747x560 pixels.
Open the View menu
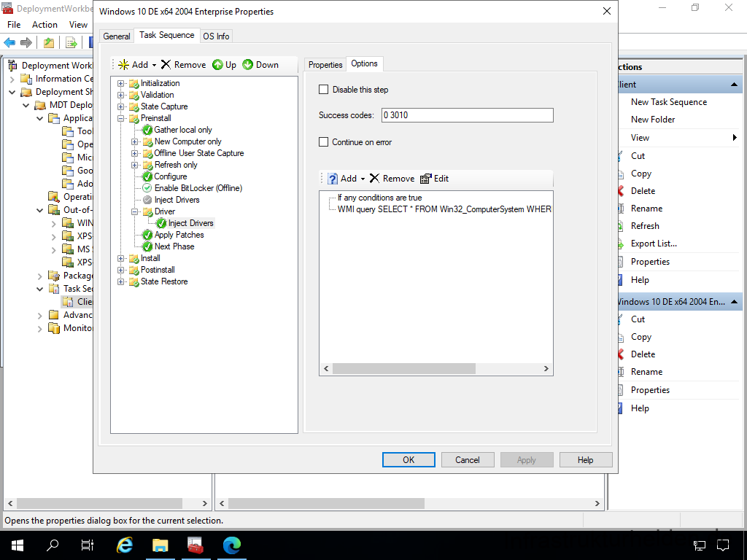coord(78,25)
